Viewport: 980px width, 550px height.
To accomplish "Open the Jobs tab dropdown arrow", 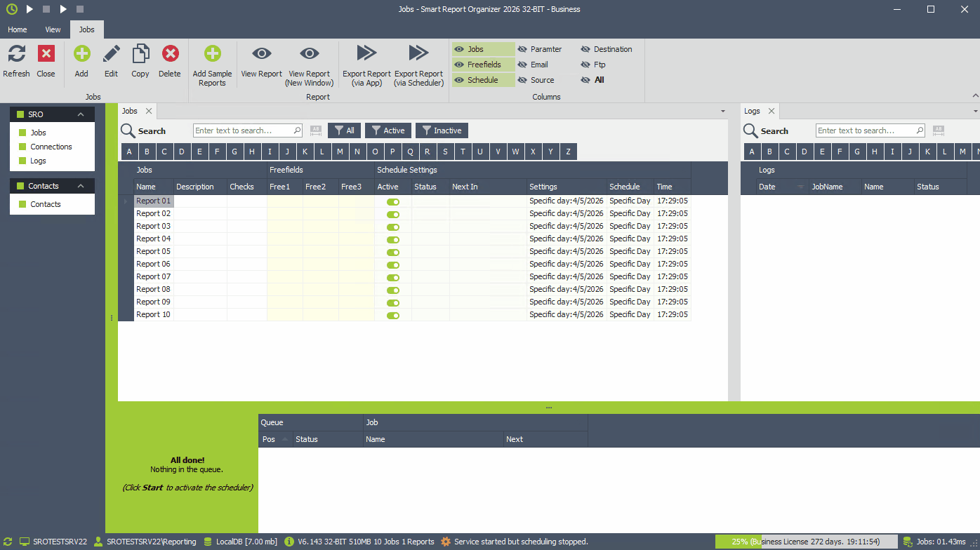I will 723,111.
